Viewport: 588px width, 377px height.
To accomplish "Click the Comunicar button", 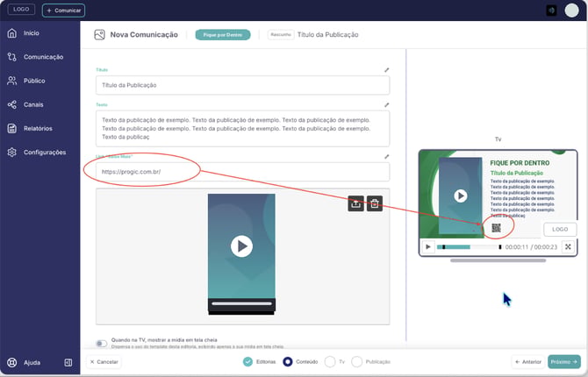I will coord(63,11).
